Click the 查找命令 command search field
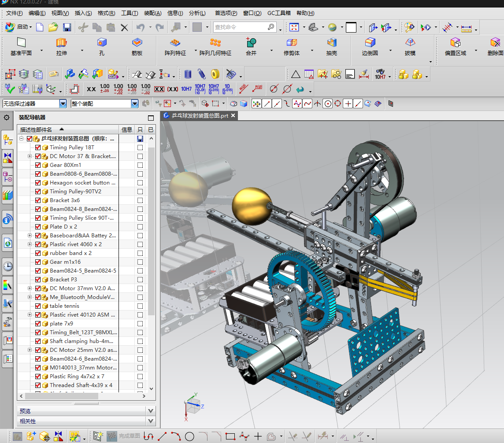Image resolution: width=504 pixels, height=443 pixels. tap(240, 27)
